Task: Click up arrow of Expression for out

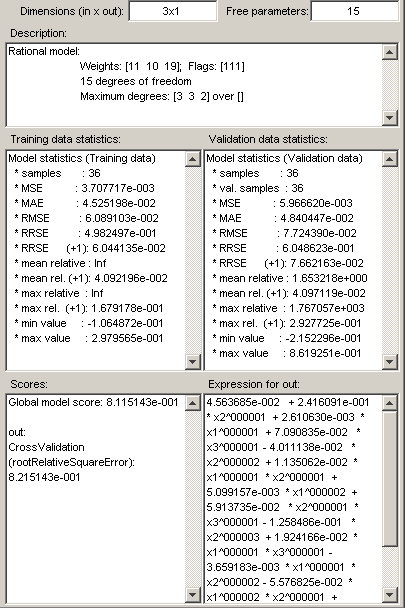Action: point(390,403)
